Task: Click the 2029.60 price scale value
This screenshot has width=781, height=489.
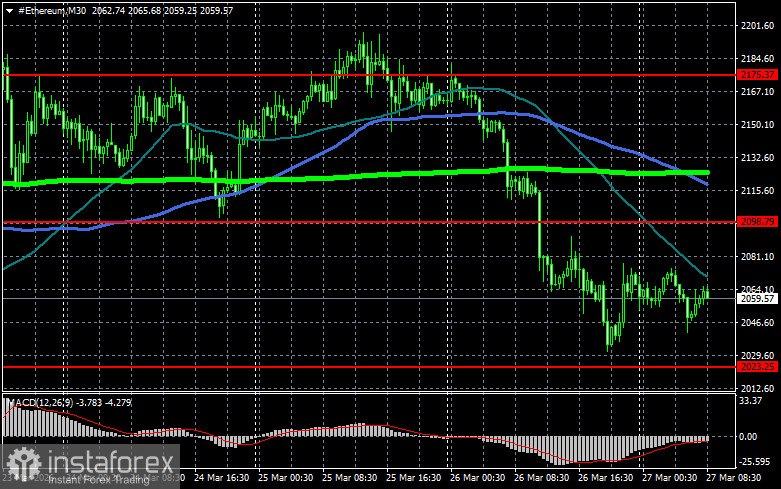Action: 758,356
